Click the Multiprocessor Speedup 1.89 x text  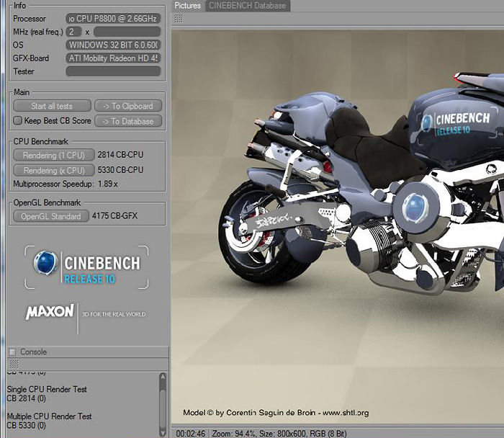point(66,184)
